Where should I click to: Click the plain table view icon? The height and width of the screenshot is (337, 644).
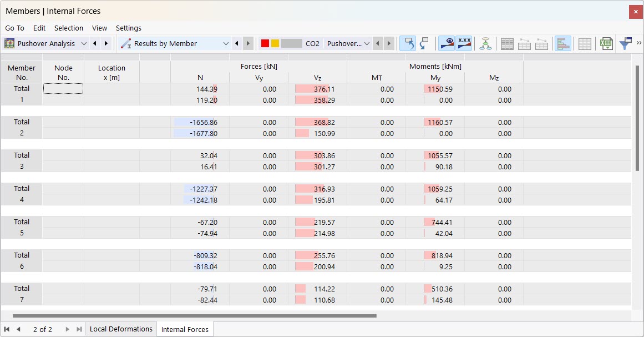pyautogui.click(x=585, y=43)
